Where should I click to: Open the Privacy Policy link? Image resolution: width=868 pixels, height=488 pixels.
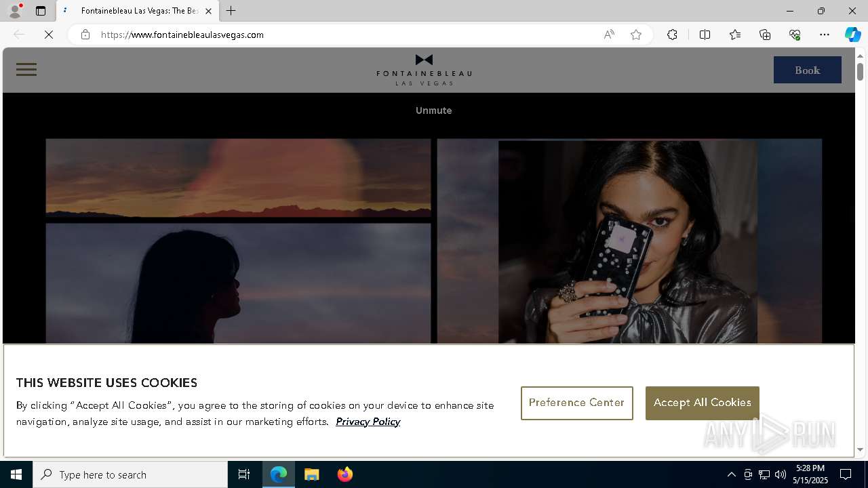368,422
